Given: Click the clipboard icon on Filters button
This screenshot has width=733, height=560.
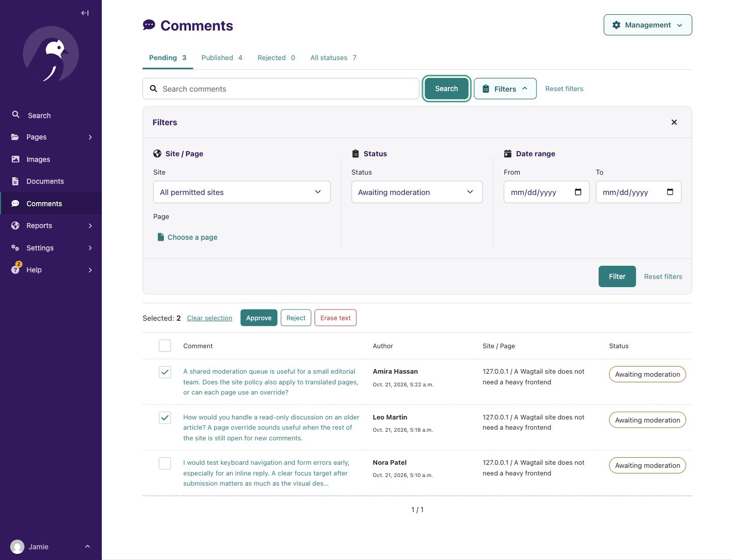Looking at the screenshot, I should (486, 89).
